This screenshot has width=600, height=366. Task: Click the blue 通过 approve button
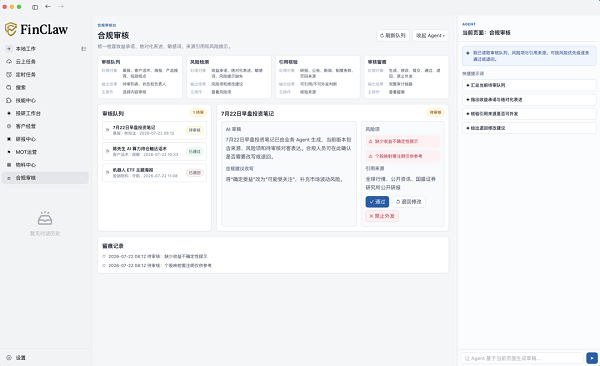377,202
